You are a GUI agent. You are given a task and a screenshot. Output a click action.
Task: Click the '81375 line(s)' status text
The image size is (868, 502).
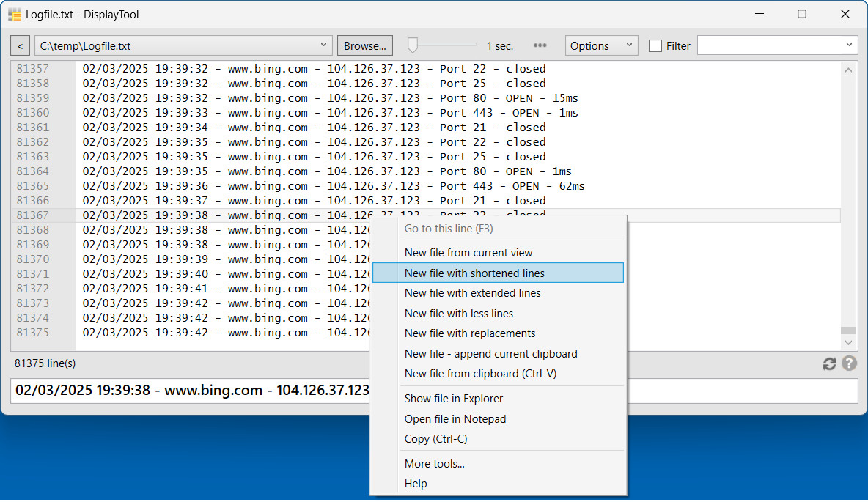pos(45,363)
